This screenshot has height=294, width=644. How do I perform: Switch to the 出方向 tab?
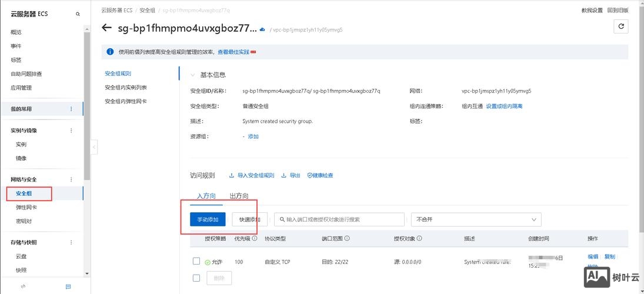[x=239, y=196]
